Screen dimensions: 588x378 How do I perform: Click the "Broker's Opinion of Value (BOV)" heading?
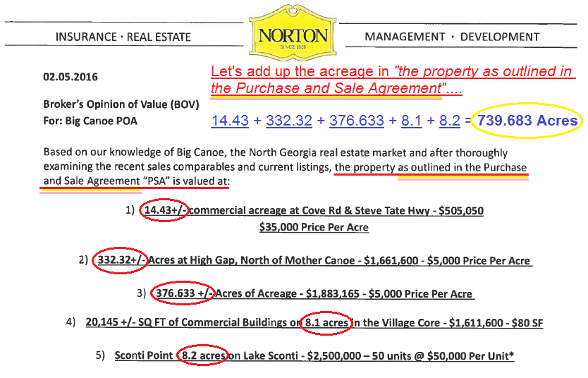pyautogui.click(x=121, y=104)
